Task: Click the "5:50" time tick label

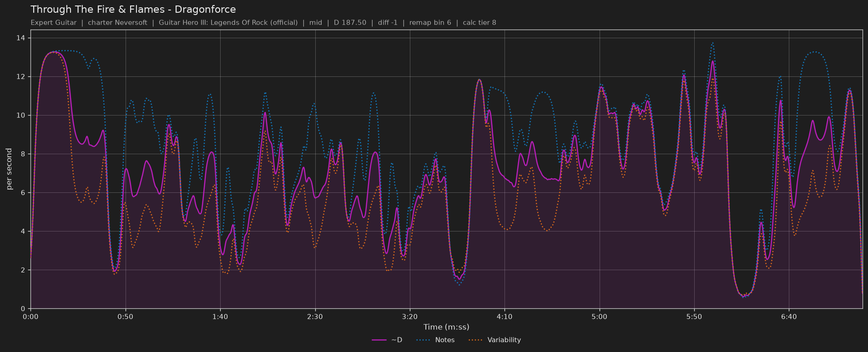Action: click(x=694, y=317)
